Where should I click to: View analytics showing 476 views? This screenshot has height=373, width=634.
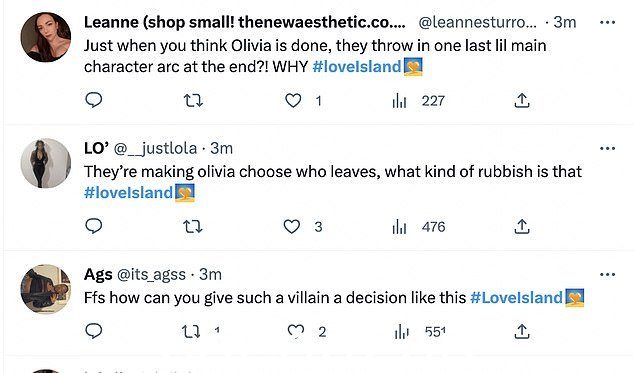(418, 227)
